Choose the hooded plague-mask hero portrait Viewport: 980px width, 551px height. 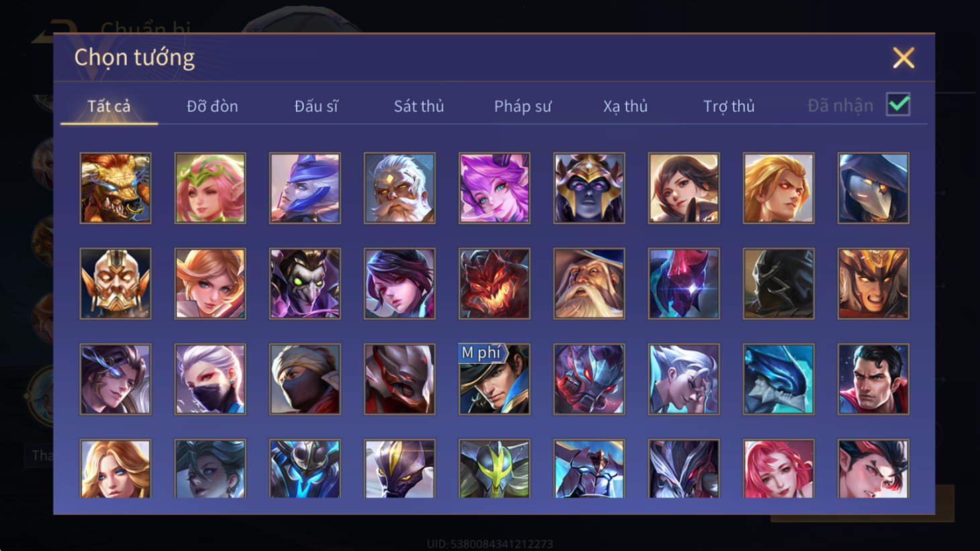[x=873, y=188]
